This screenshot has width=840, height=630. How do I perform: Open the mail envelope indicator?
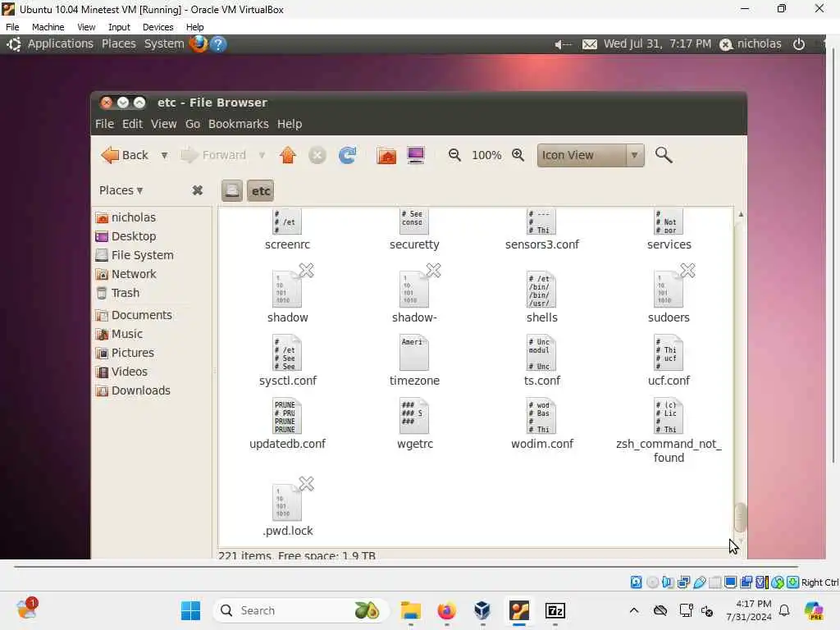tap(589, 44)
